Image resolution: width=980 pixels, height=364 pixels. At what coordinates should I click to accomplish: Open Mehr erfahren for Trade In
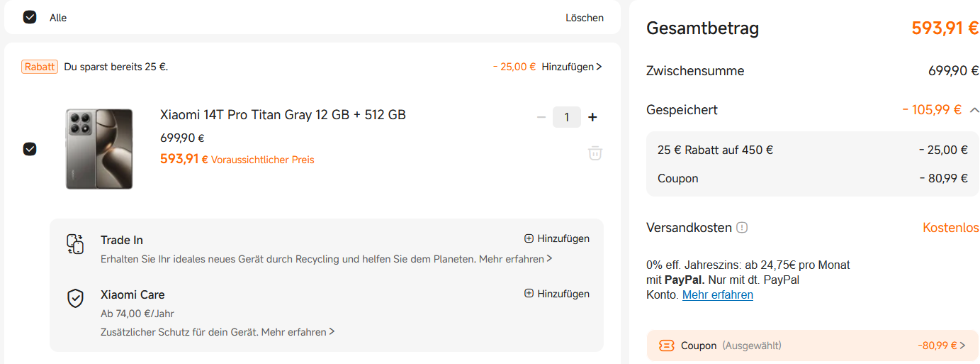(x=515, y=259)
